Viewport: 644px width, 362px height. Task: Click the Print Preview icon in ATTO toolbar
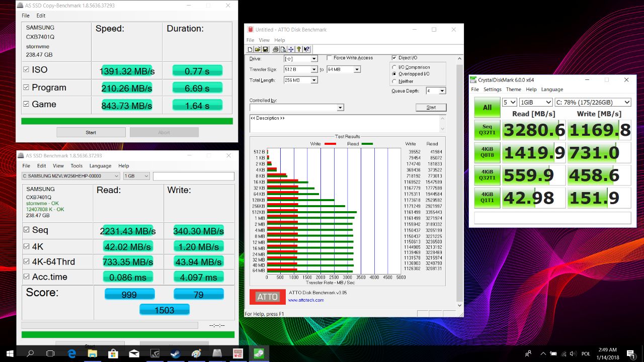[x=283, y=49]
